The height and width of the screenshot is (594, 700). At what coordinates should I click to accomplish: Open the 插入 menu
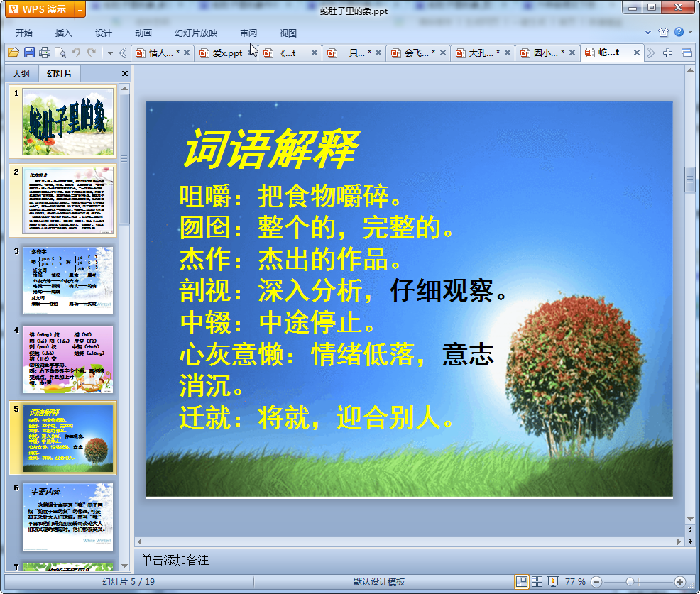point(64,33)
